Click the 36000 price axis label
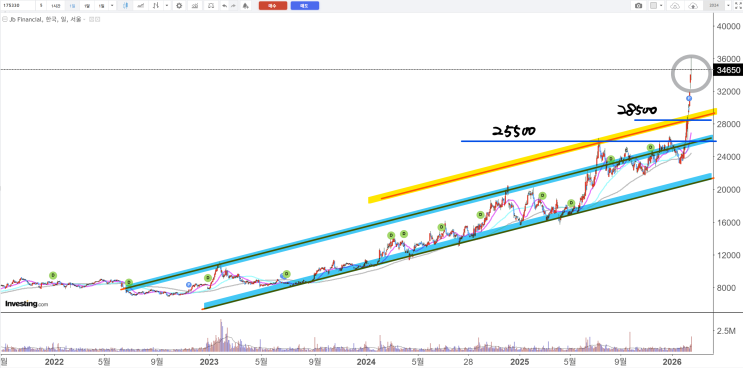The image size is (743, 368). [728, 59]
